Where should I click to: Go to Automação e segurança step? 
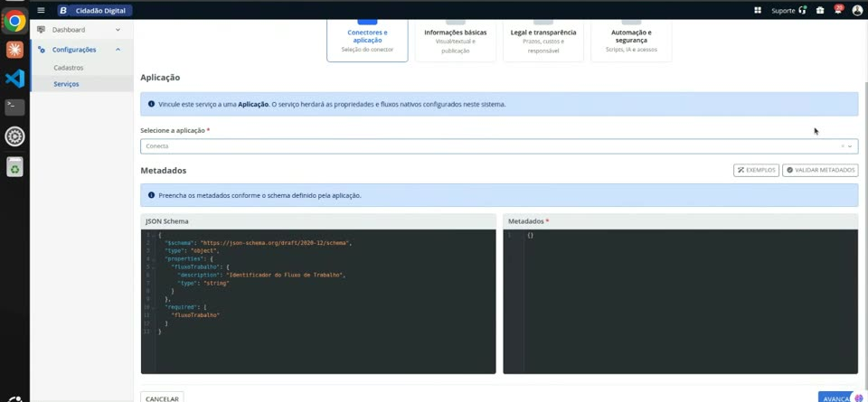(631, 41)
